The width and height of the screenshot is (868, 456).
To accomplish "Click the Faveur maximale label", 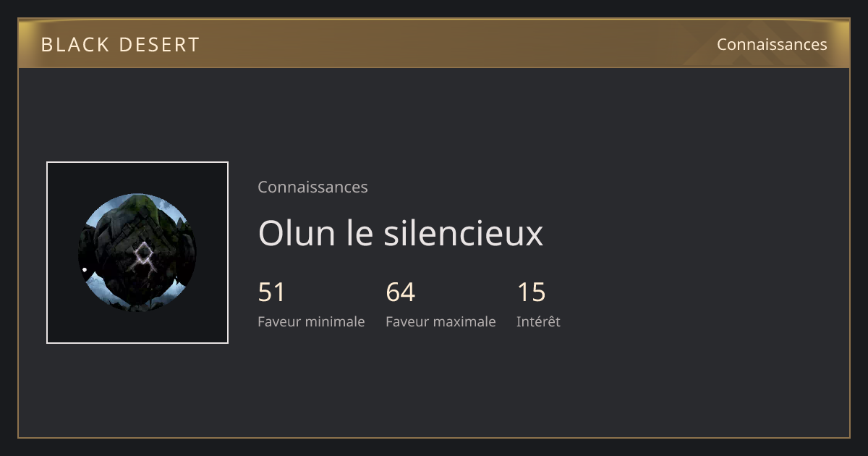I will tap(441, 321).
